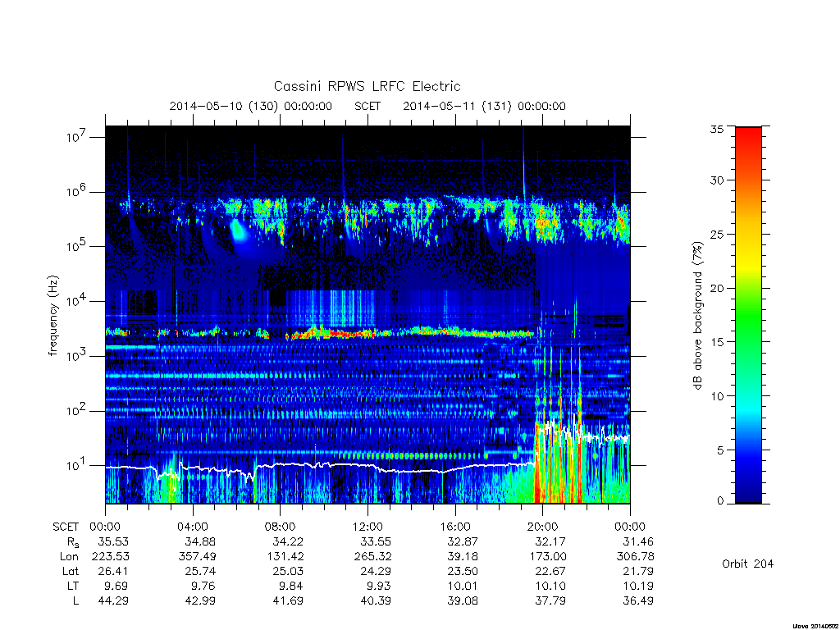Click the '16:00' time tick label
Screen dimensions: 840x630
point(454,527)
